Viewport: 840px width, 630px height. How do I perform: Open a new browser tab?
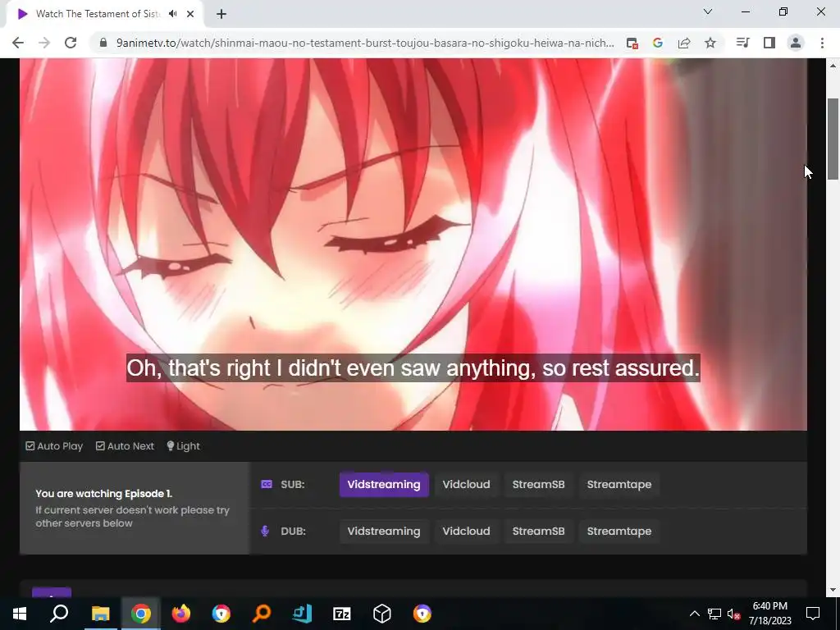coord(221,14)
